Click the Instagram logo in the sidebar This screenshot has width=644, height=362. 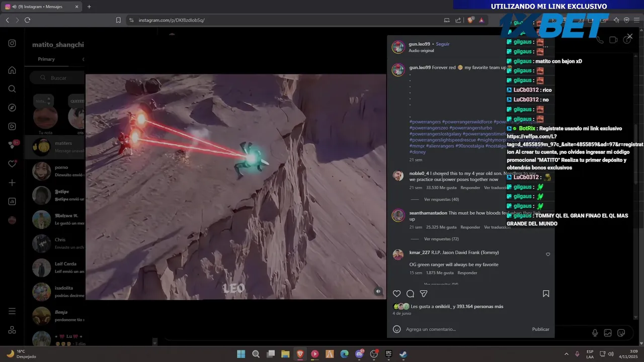[12, 43]
